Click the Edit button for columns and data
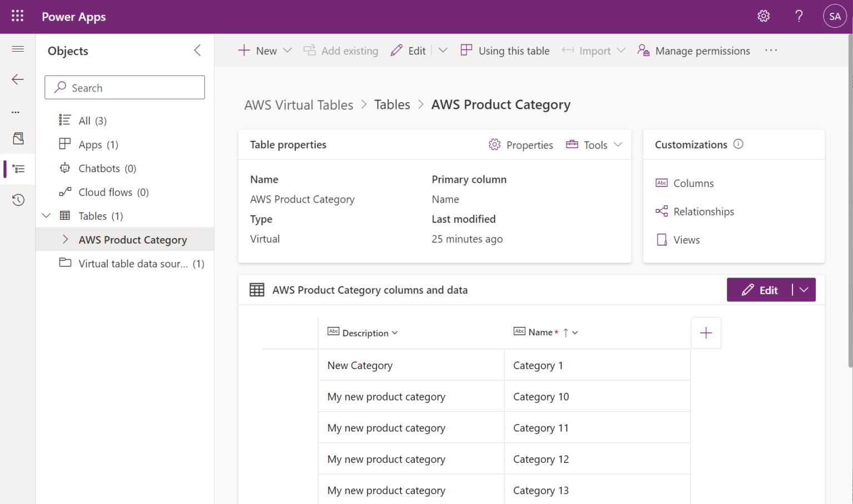This screenshot has width=853, height=504. [761, 290]
